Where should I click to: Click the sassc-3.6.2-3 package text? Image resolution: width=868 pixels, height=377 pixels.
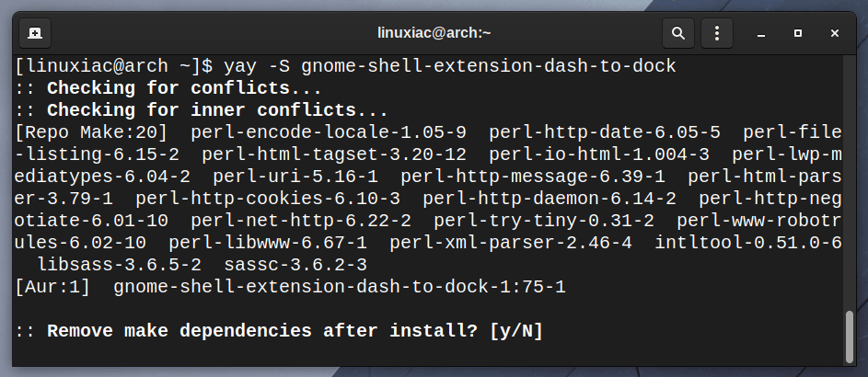coord(295,265)
